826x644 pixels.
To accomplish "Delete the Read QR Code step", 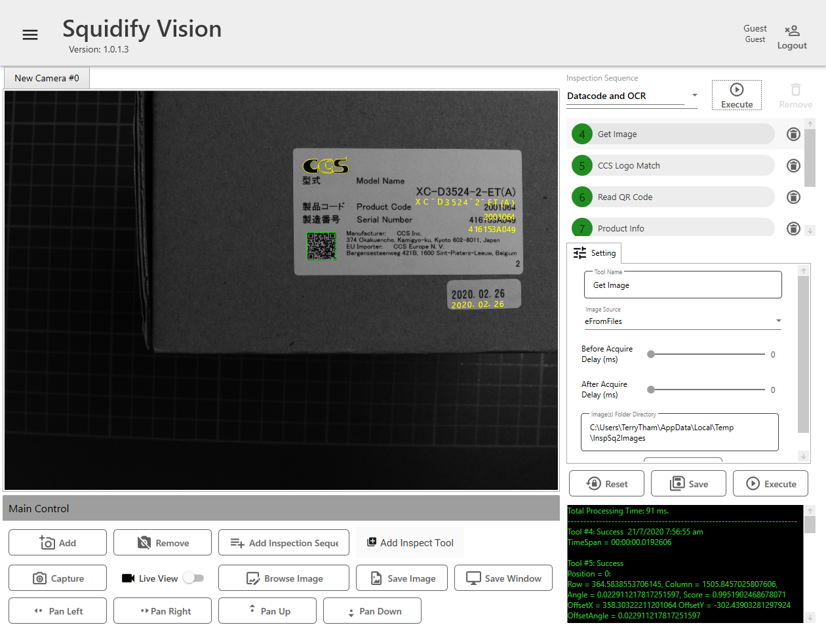I will [x=793, y=197].
